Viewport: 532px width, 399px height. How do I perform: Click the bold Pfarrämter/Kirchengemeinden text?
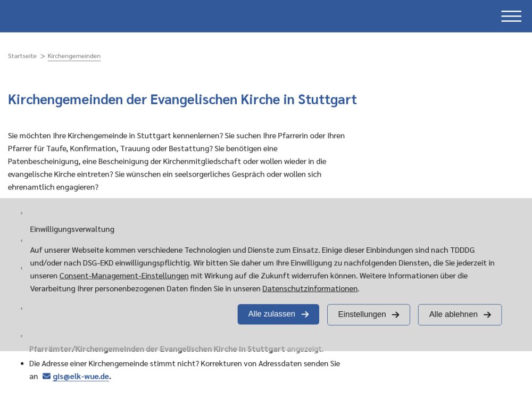tap(157, 349)
